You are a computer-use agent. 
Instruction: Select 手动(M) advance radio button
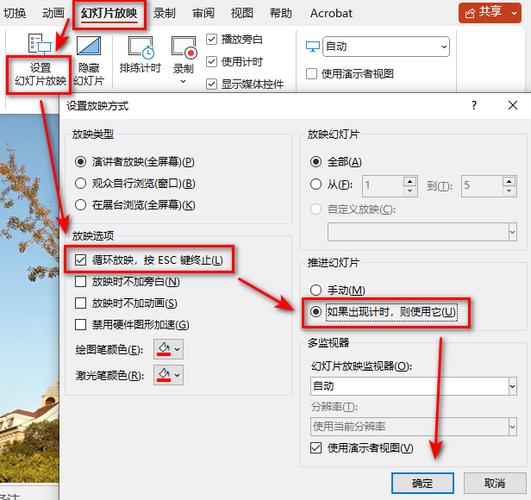[316, 290]
